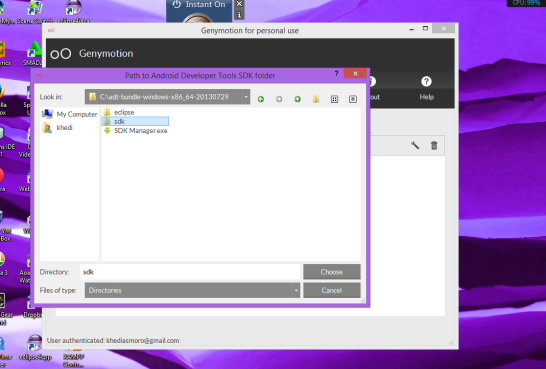Click the Cancel button
Viewport: 546px width, 369px height.
332,290
